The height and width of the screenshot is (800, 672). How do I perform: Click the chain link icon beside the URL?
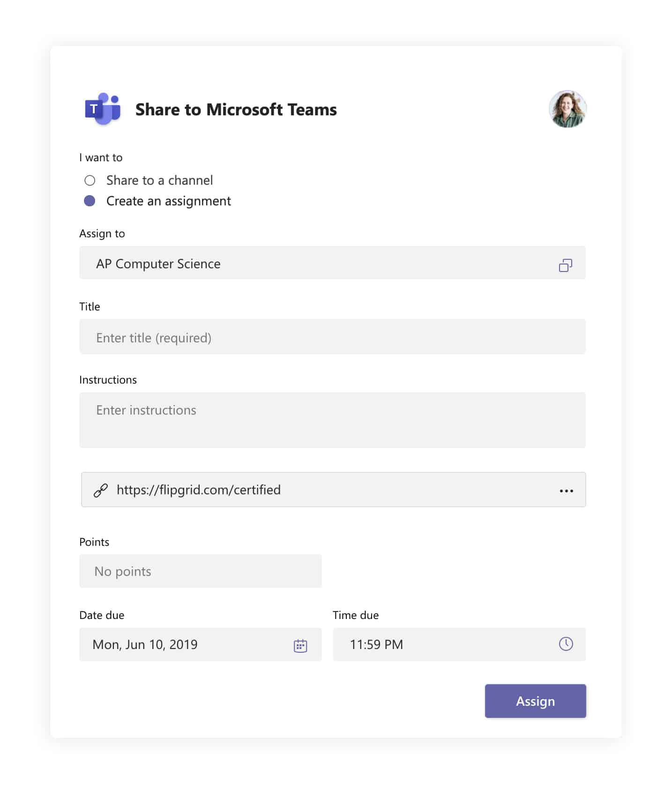click(101, 490)
